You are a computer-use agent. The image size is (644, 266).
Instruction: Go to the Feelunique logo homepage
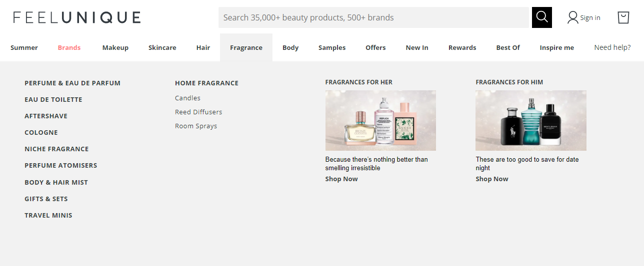(77, 17)
